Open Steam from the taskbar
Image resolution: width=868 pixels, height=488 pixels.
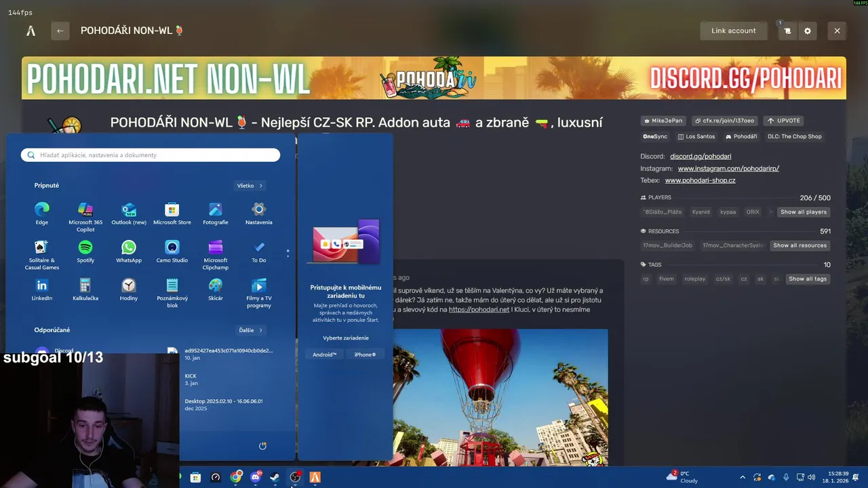(275, 477)
